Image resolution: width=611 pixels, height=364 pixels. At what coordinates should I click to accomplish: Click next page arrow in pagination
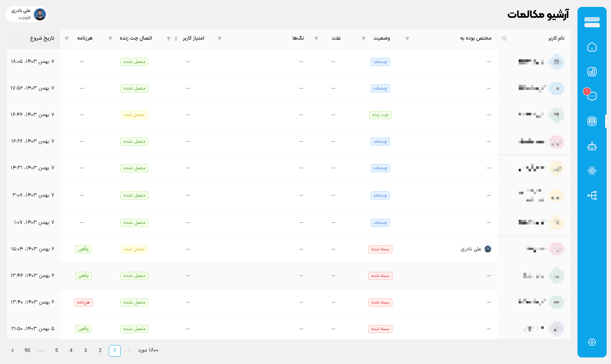click(13, 351)
